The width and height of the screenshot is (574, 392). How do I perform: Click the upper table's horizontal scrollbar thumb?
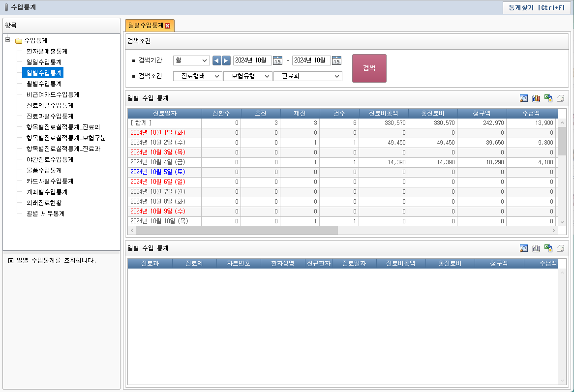click(237, 230)
